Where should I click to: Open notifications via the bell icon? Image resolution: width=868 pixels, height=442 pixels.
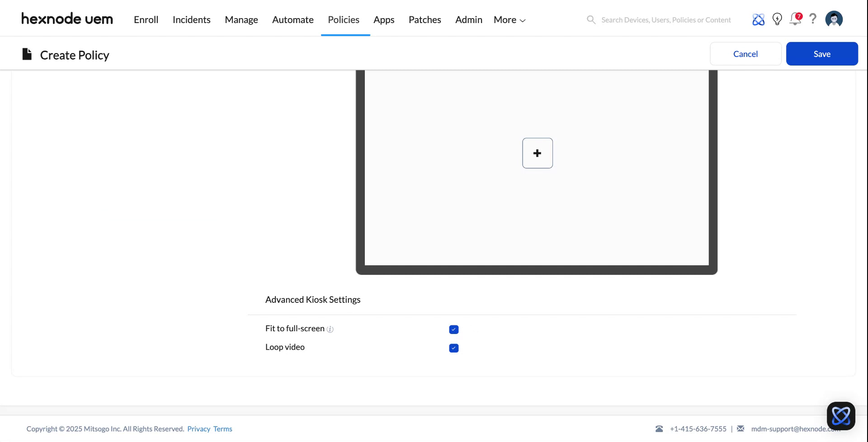tap(795, 19)
